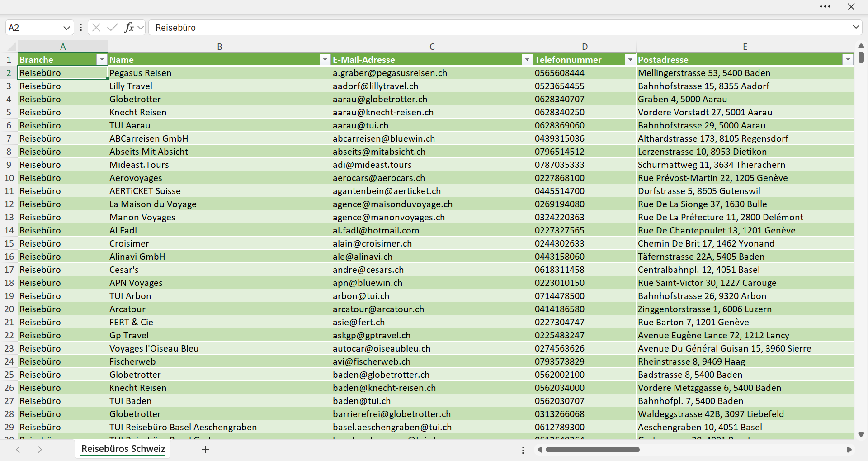Viewport: 868px width, 461px height.
Task: Select the email ale@alinavi.ch
Action: (x=432, y=257)
